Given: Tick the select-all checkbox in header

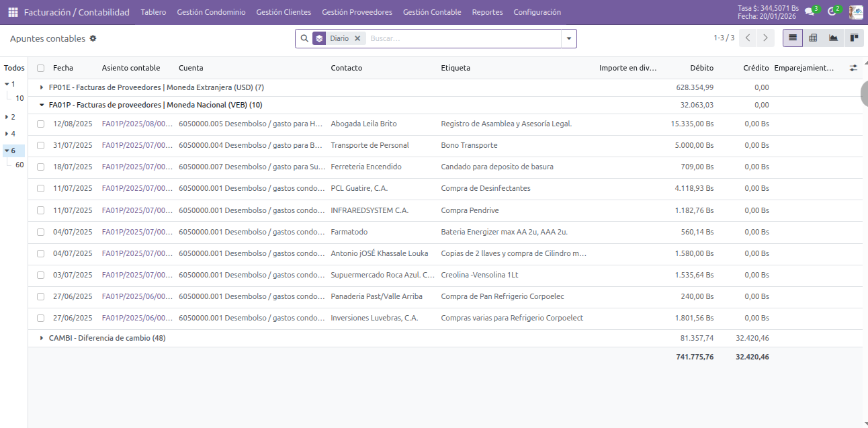Looking at the screenshot, I should coord(41,68).
